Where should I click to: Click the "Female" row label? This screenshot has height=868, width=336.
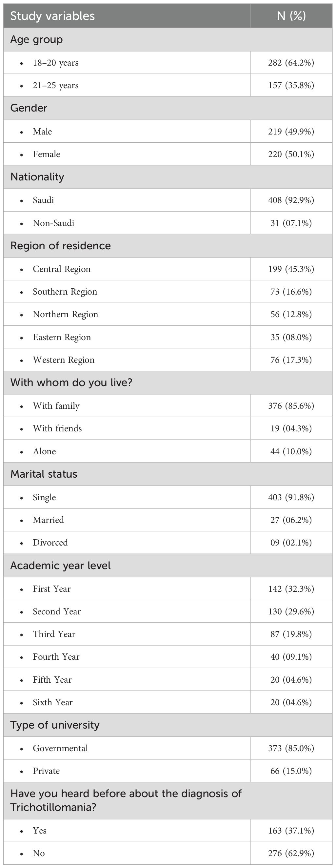pos(47,154)
